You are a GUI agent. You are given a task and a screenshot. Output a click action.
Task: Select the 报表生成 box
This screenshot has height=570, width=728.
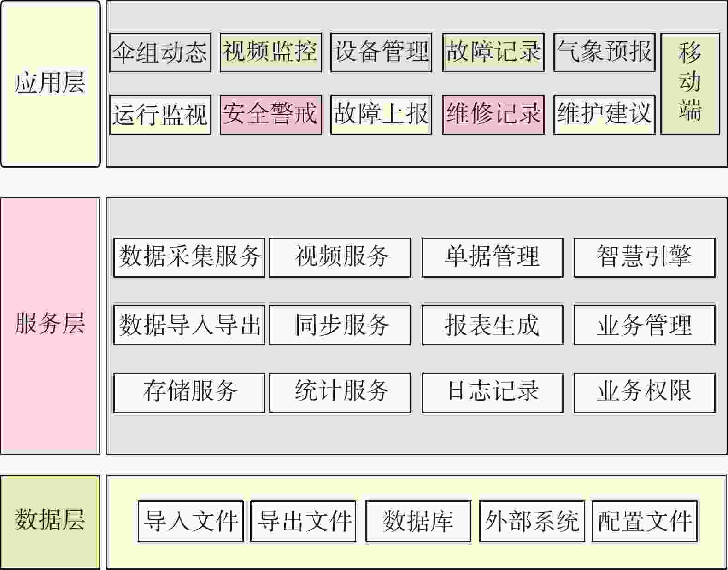(493, 325)
